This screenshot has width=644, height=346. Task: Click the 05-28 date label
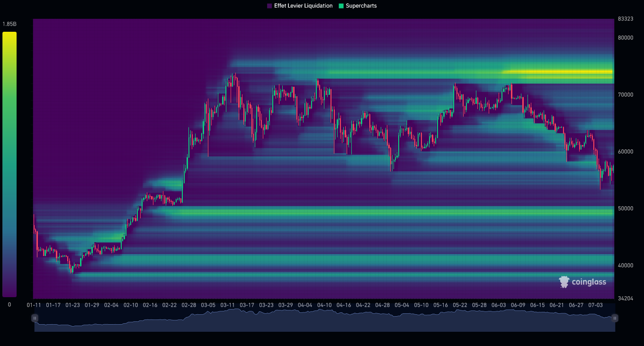click(480, 305)
